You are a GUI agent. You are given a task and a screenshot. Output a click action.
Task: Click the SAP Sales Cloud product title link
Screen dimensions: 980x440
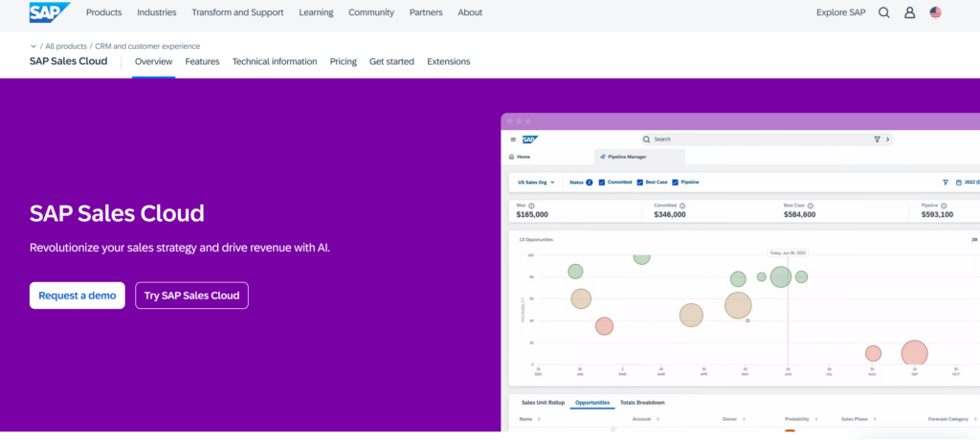(x=68, y=61)
